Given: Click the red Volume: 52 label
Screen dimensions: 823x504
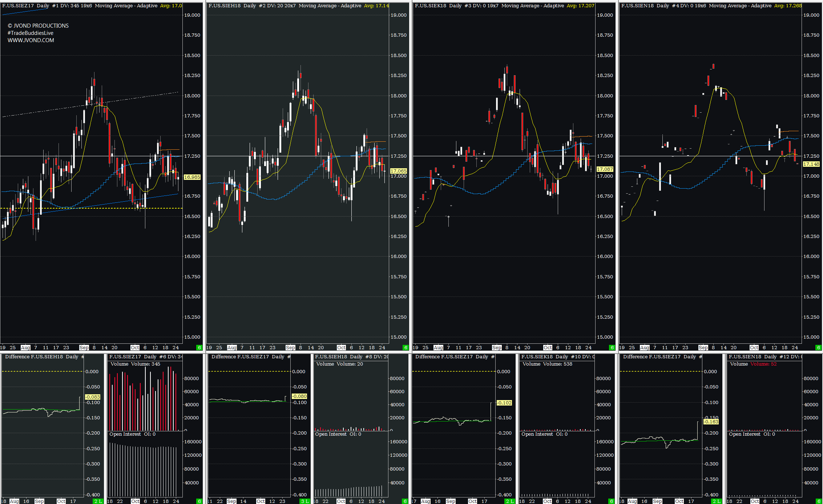Looking at the screenshot, I should click(763, 364).
